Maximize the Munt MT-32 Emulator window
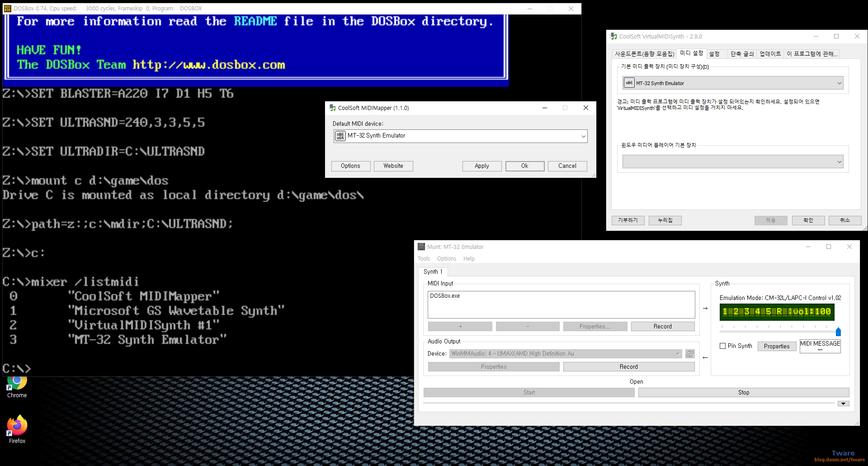 pyautogui.click(x=829, y=247)
